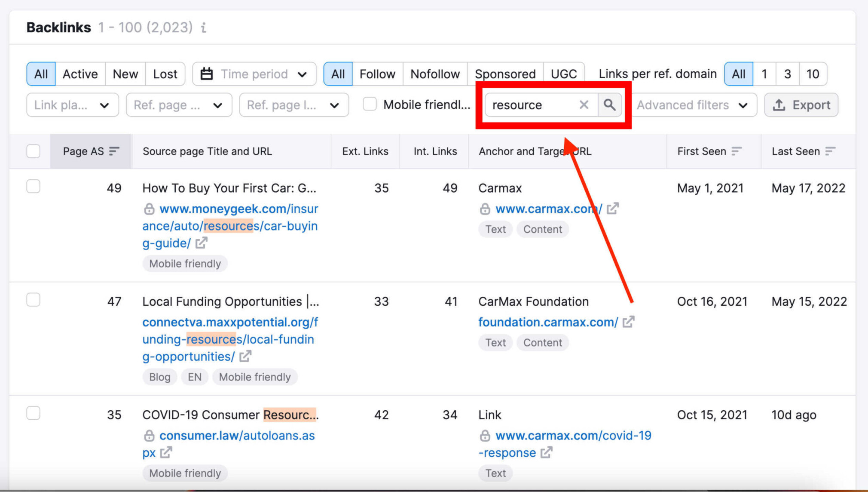Click the Time period calendar icon

[x=208, y=74]
